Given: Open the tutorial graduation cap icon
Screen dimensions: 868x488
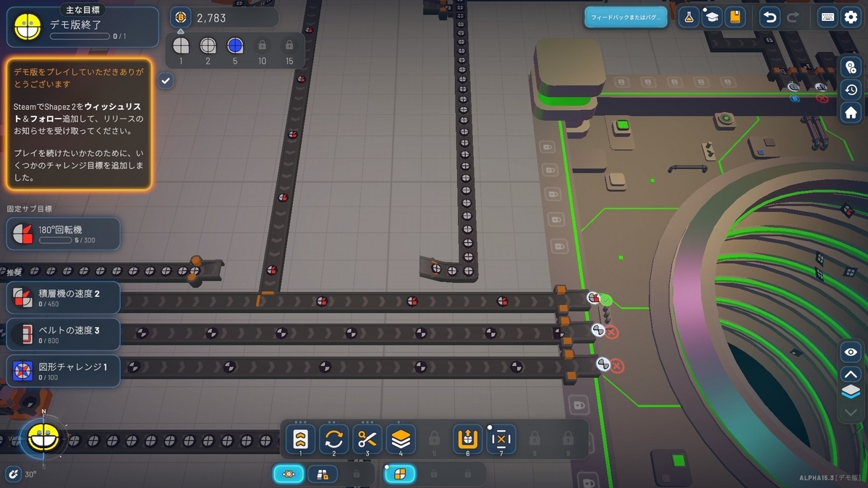Looking at the screenshot, I should click(712, 17).
